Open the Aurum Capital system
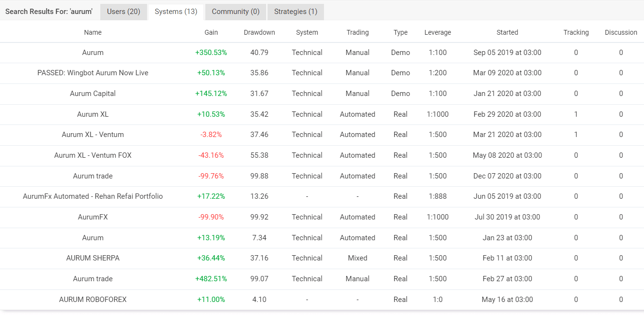 click(93, 94)
